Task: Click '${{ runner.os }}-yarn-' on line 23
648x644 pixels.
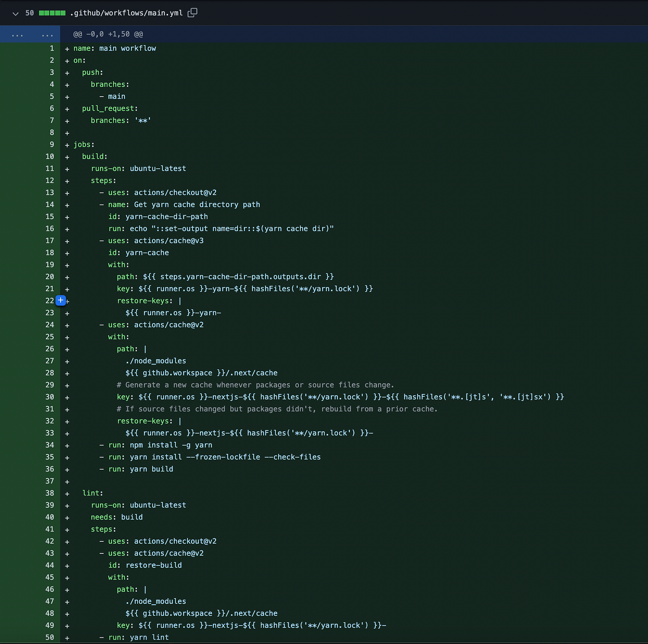Action: click(173, 313)
